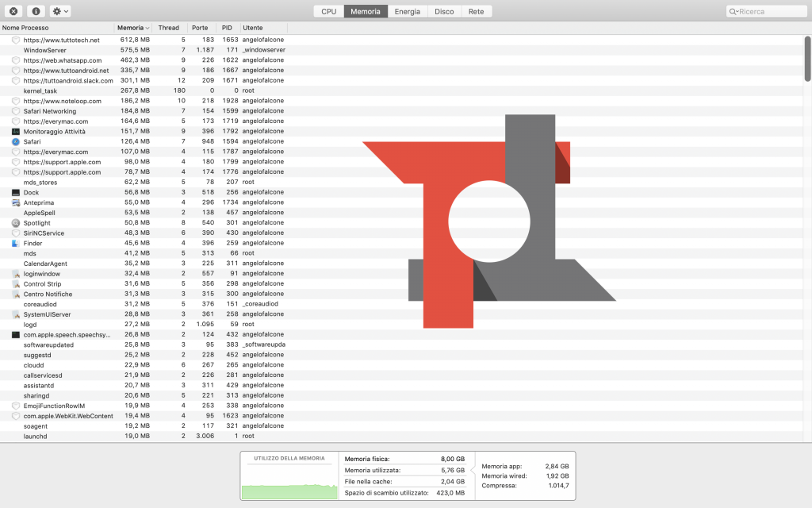Open the process info inspector button
Screen dimensions: 812x508
[36, 12]
